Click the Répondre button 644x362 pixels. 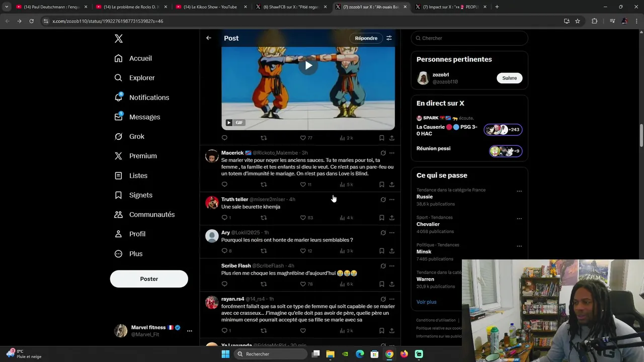pyautogui.click(x=366, y=38)
